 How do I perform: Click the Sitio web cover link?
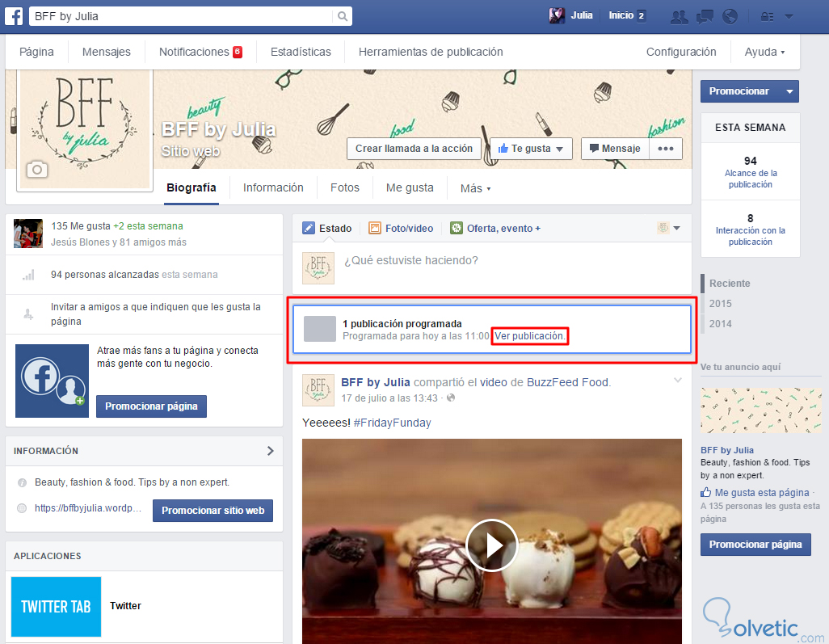pos(191,151)
